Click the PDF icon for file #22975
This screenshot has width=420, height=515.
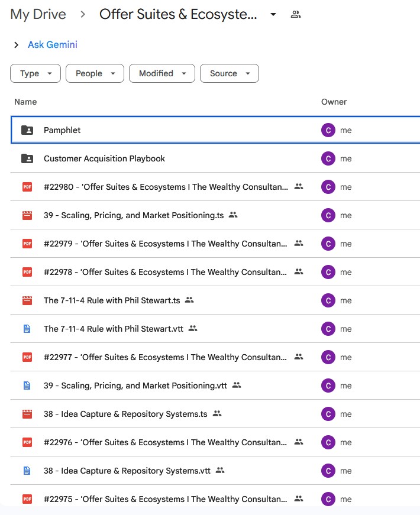[27, 499]
